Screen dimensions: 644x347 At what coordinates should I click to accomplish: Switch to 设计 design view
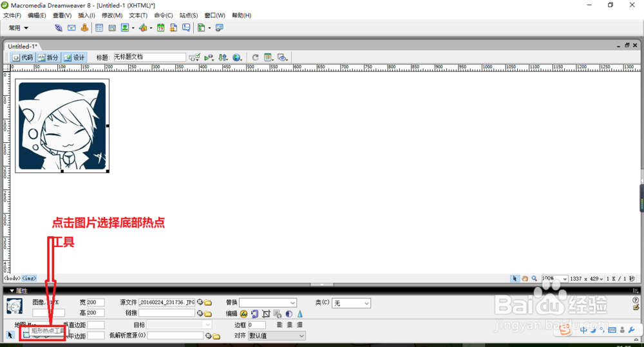click(x=74, y=57)
